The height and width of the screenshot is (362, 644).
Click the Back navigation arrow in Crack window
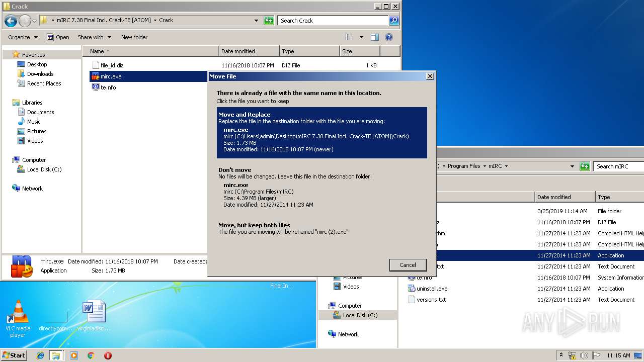11,21
